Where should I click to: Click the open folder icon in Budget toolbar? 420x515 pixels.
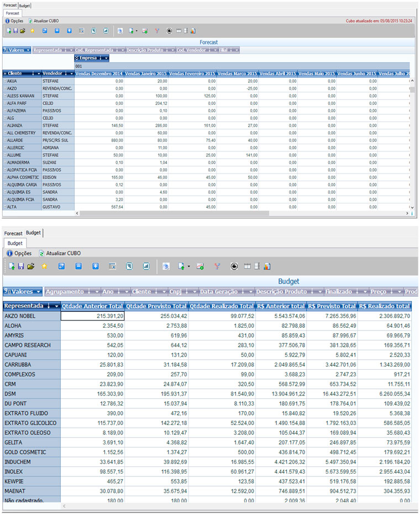point(31,266)
